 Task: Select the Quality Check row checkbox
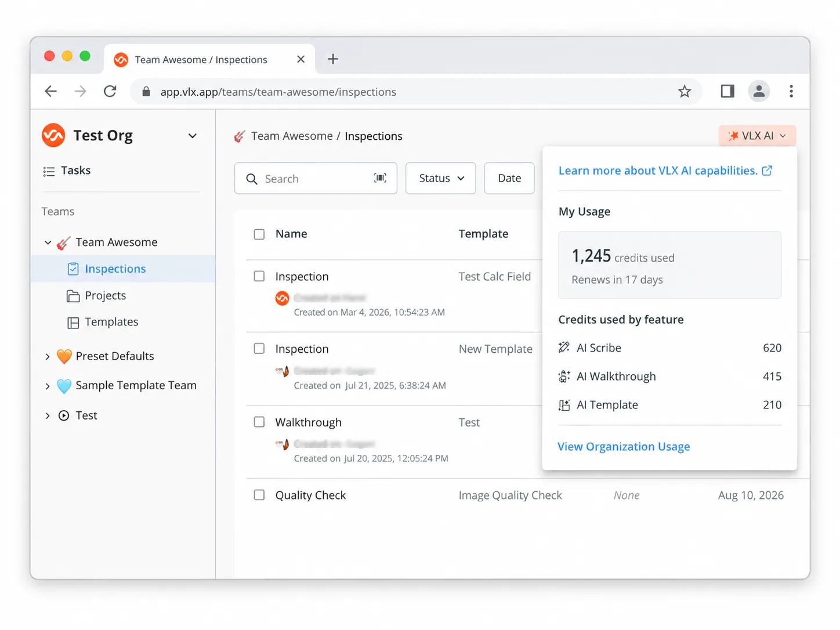(x=259, y=495)
